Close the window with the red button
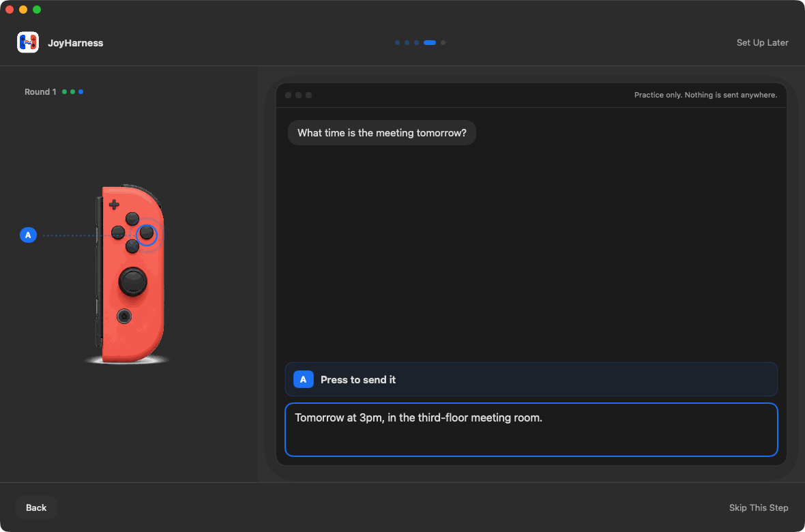Image resolution: width=805 pixels, height=532 pixels. click(x=10, y=10)
